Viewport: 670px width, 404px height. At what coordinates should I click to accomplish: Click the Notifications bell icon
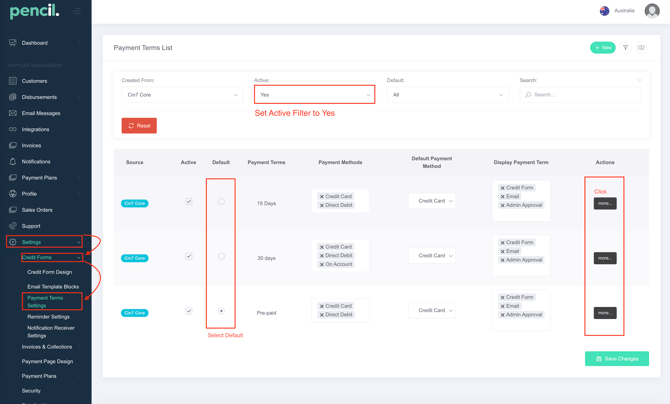pyautogui.click(x=13, y=161)
